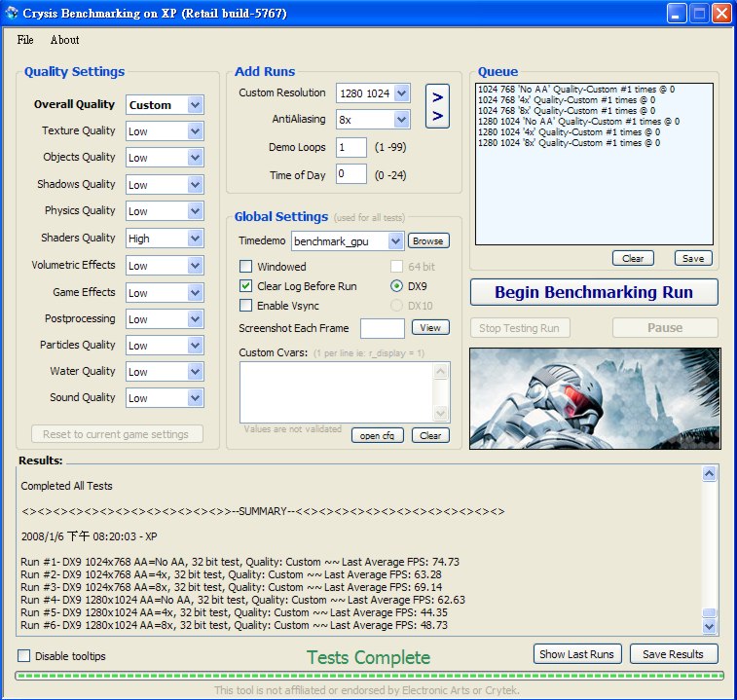The image size is (737, 700).
Task: Click the Browse button for Timedemo
Action: pos(428,240)
